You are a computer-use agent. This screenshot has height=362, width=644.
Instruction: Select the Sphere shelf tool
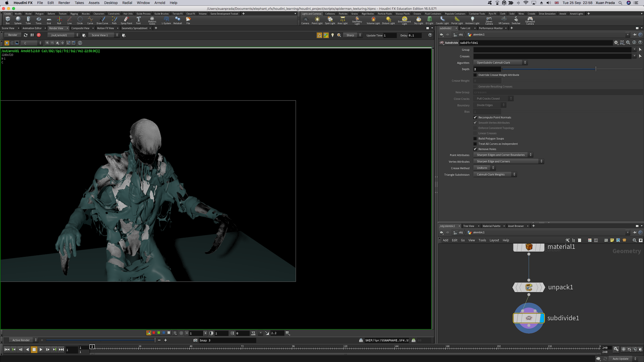(x=18, y=20)
